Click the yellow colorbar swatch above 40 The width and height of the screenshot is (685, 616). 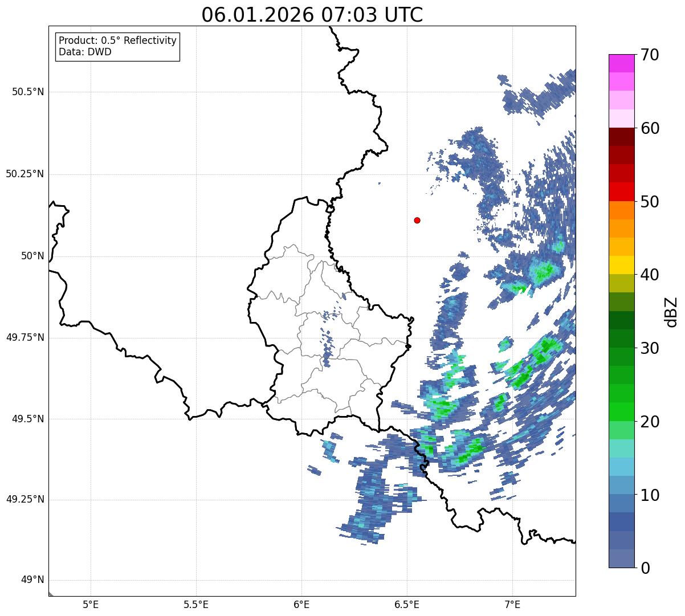(621, 265)
